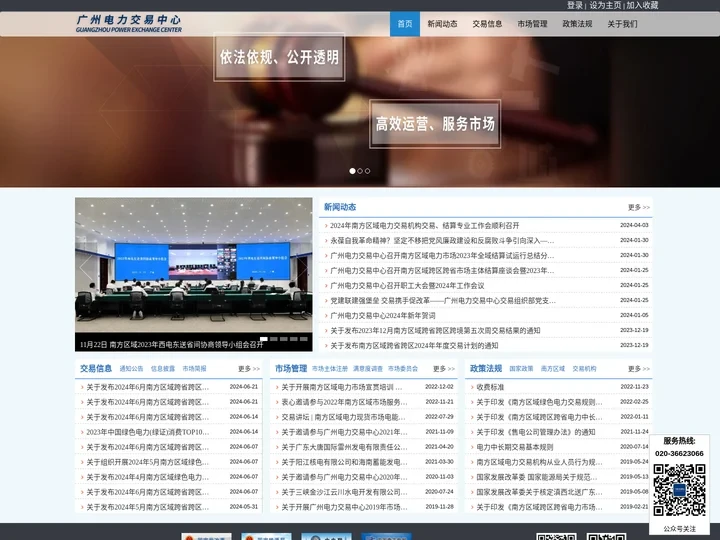Click the 登录 link at top
The height and width of the screenshot is (540, 720).
point(574,5)
